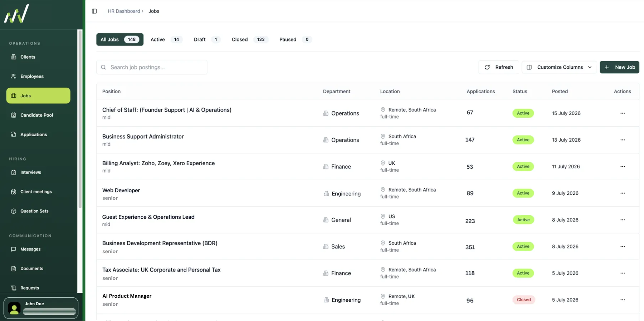Click the Closed status badge for AI Product Manager
Image resolution: width=644 pixels, height=321 pixels.
click(524, 300)
